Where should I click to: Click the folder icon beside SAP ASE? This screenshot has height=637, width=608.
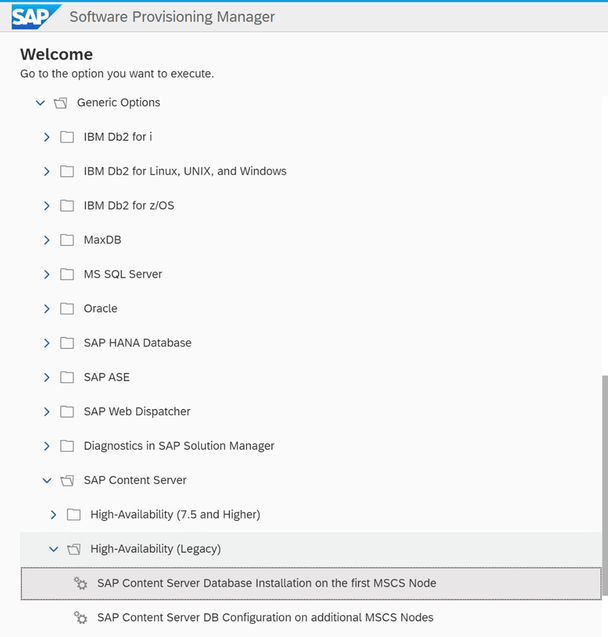67,377
